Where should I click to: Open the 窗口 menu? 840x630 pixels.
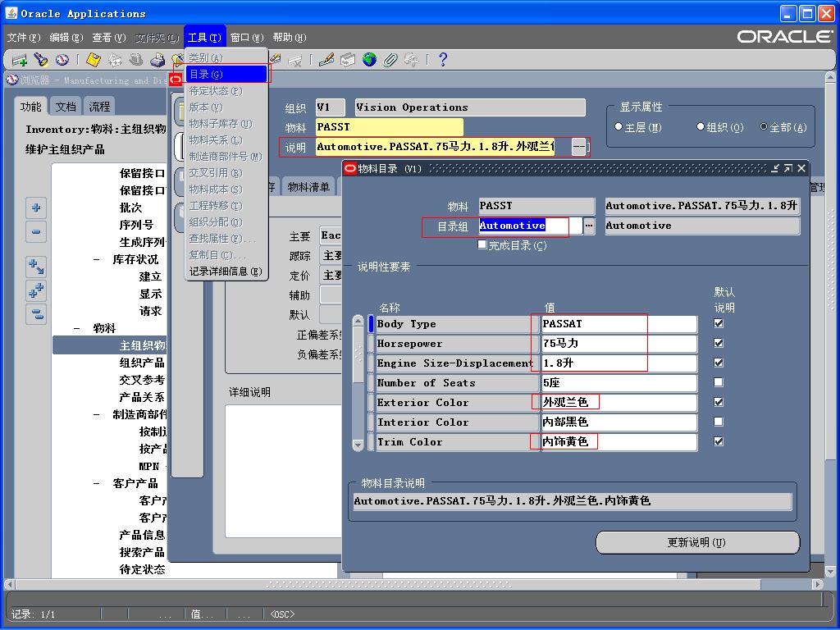point(247,38)
